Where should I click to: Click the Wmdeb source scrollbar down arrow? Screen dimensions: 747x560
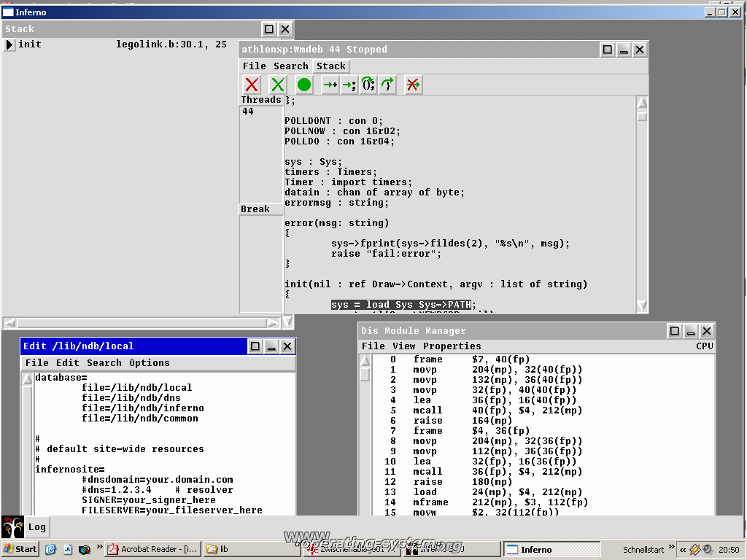642,306
